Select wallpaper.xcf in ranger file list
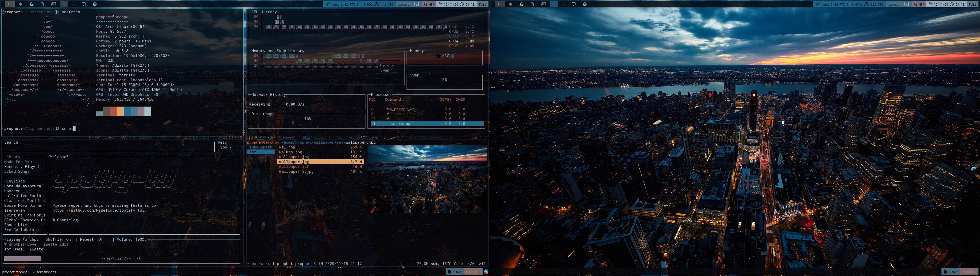Viewport: 980px width, 276px height. 320,167
